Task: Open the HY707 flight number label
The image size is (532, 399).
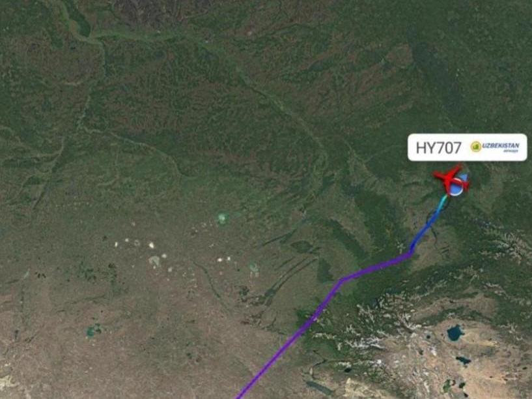Action: (x=438, y=148)
